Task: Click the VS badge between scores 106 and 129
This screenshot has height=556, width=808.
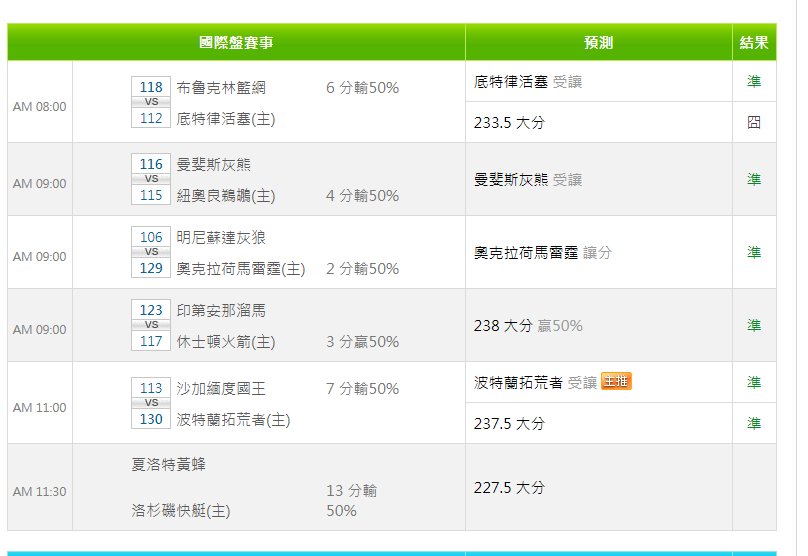Action: click(x=151, y=252)
